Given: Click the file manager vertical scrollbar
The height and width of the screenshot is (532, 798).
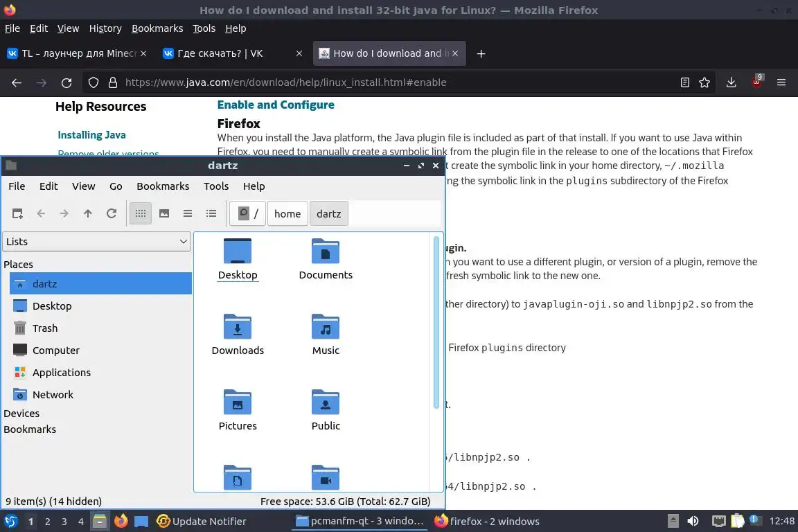Looking at the screenshot, I should point(436,323).
